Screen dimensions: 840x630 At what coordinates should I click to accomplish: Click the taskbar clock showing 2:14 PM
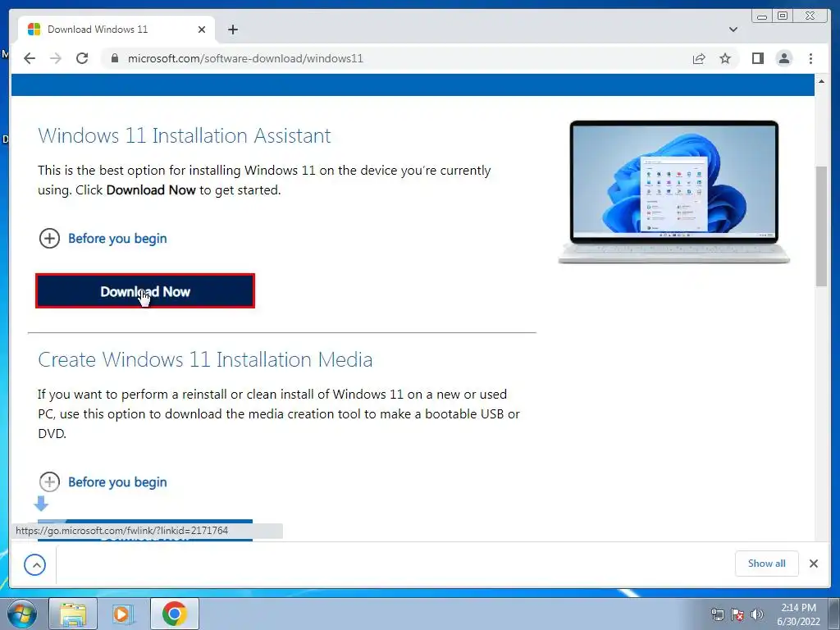[798, 614]
